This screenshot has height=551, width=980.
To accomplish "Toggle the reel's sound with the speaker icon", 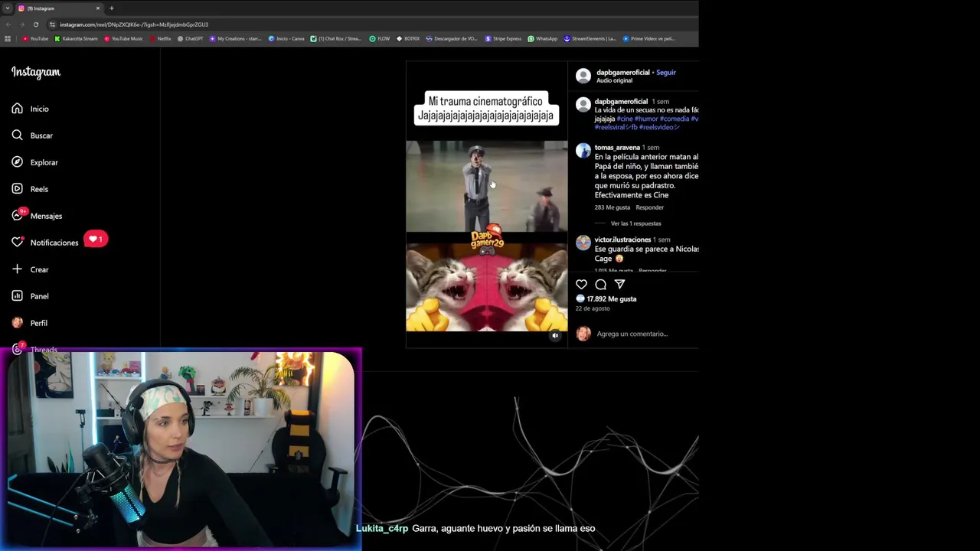I will pyautogui.click(x=556, y=335).
